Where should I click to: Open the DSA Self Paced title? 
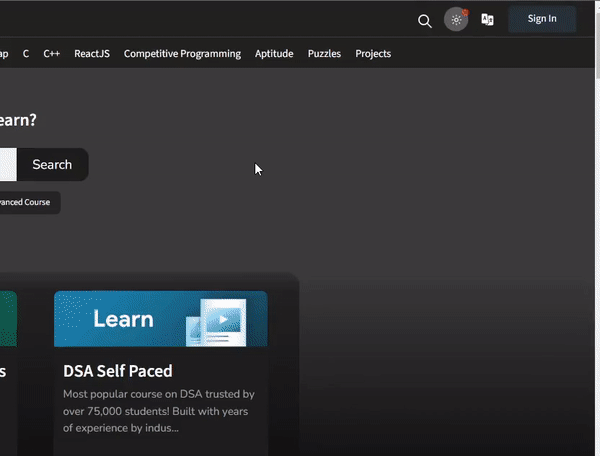tap(118, 371)
